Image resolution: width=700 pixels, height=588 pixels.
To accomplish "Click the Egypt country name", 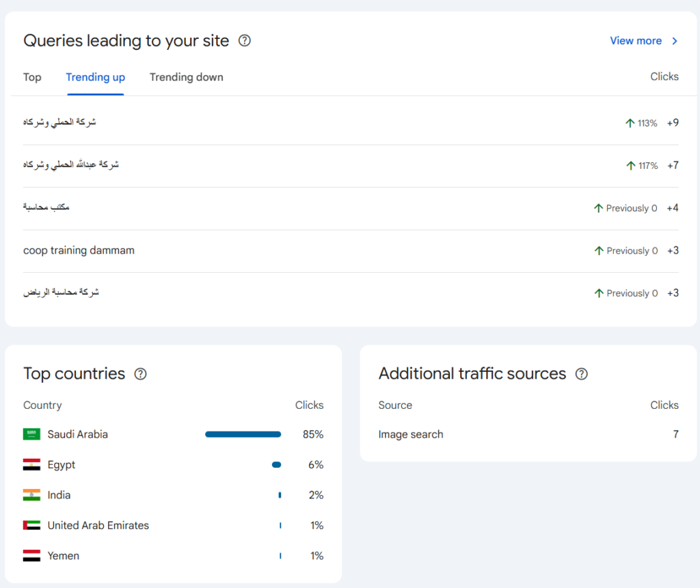I will (x=61, y=465).
